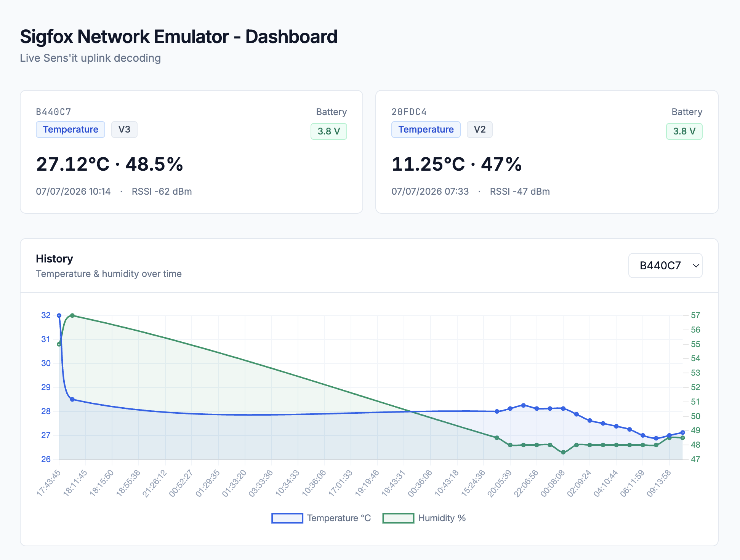Viewport: 740px width, 560px height.
Task: Click the first temperature point at 32
Action: [59, 315]
